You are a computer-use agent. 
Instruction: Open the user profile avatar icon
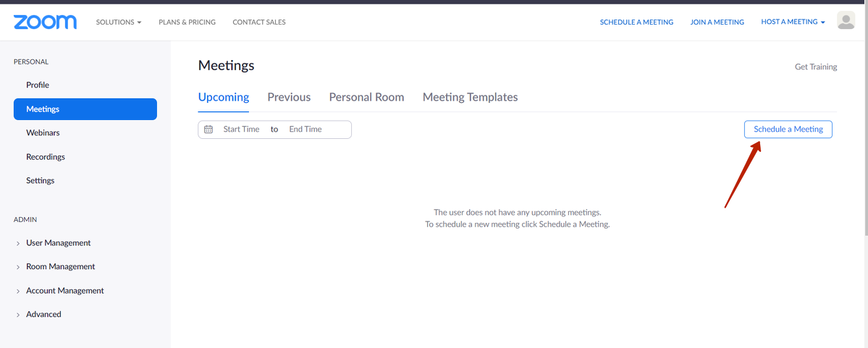pyautogui.click(x=846, y=21)
